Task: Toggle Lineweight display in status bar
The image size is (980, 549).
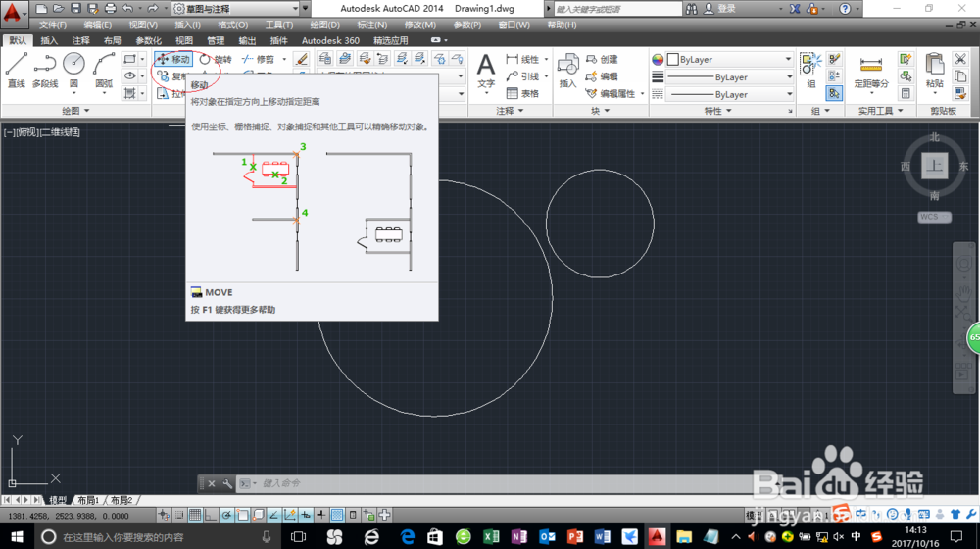Action: tap(320, 516)
